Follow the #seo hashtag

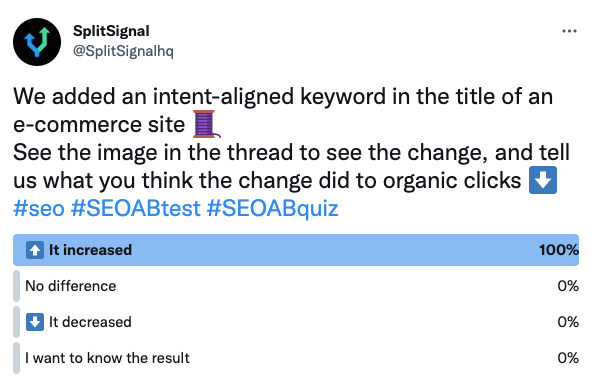[x=39, y=208]
